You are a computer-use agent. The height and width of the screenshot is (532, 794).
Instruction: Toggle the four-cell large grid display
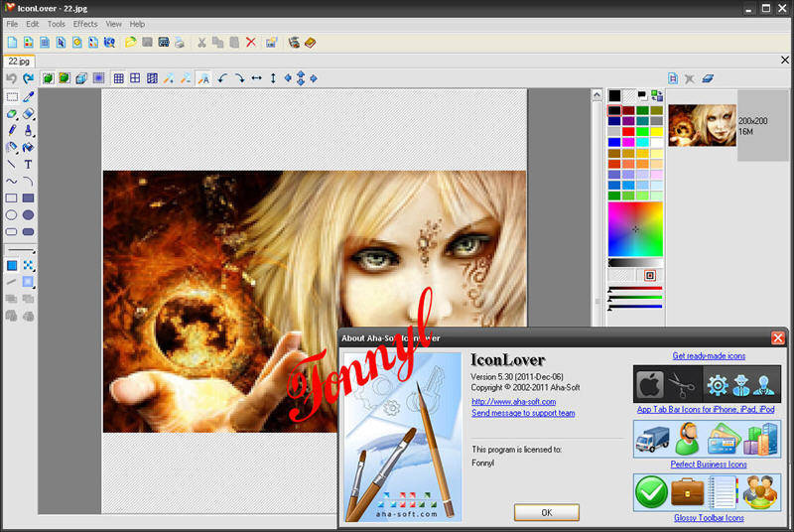tap(135, 78)
